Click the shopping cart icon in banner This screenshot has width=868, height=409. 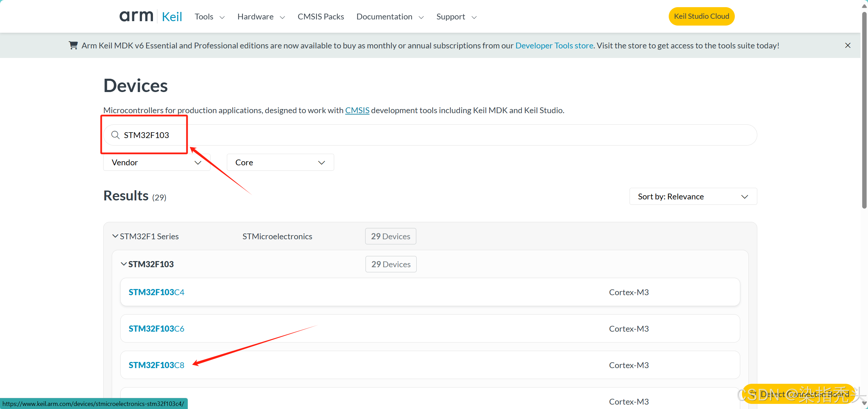[73, 45]
